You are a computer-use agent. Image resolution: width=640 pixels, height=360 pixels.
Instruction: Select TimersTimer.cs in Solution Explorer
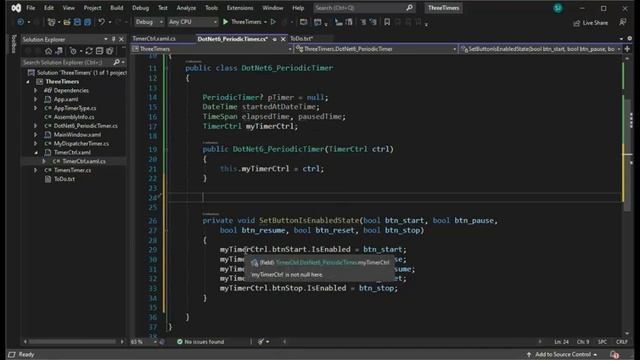coord(72,170)
